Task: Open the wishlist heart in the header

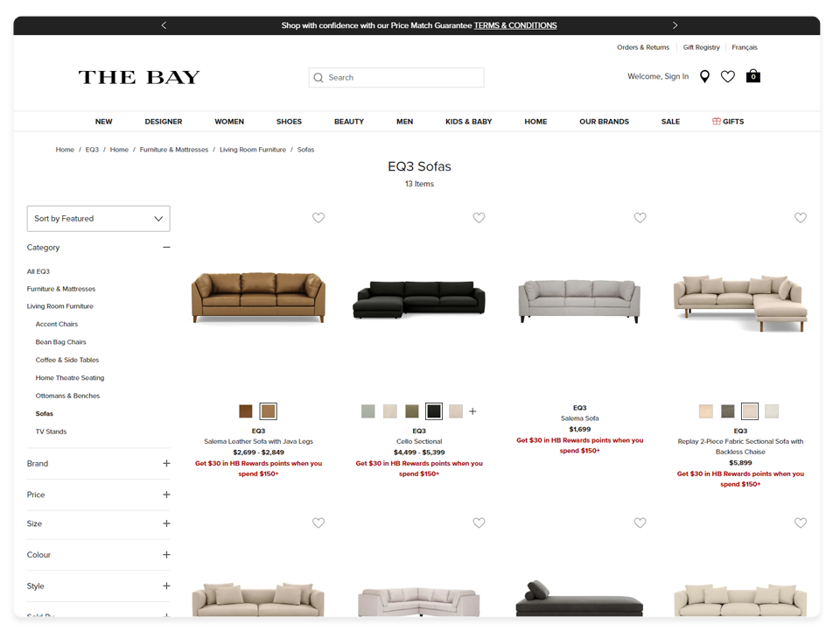Action: (727, 77)
